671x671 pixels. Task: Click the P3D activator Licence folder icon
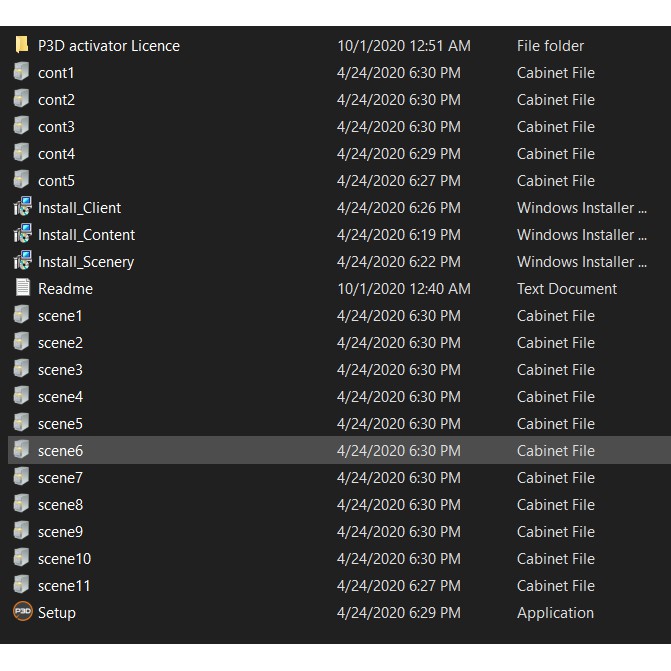click(x=22, y=45)
